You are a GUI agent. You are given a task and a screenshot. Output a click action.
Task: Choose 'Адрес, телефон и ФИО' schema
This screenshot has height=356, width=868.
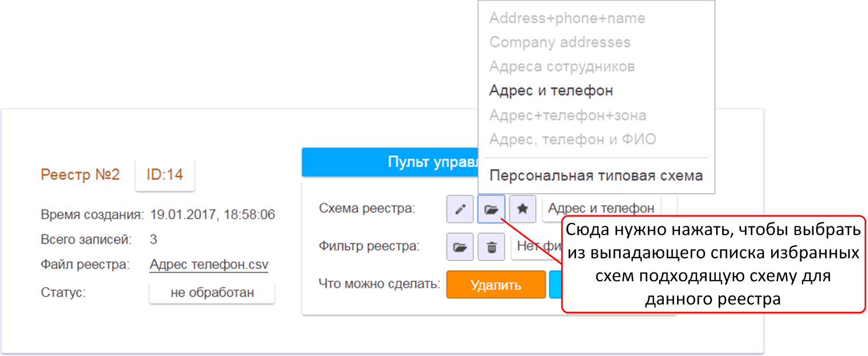pos(572,139)
